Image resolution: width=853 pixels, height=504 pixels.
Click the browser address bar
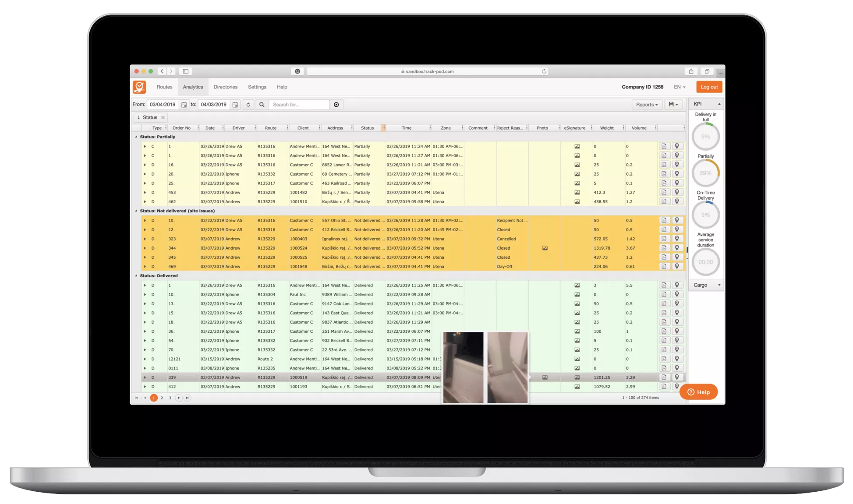427,71
